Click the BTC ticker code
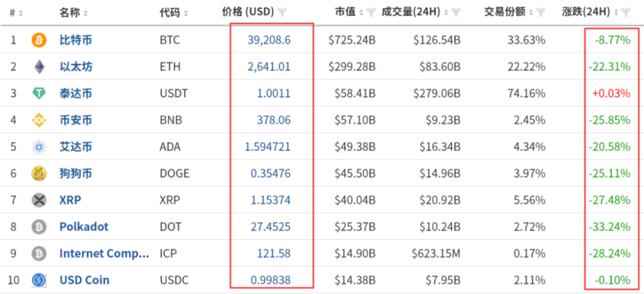The width and height of the screenshot is (644, 294). (x=170, y=40)
